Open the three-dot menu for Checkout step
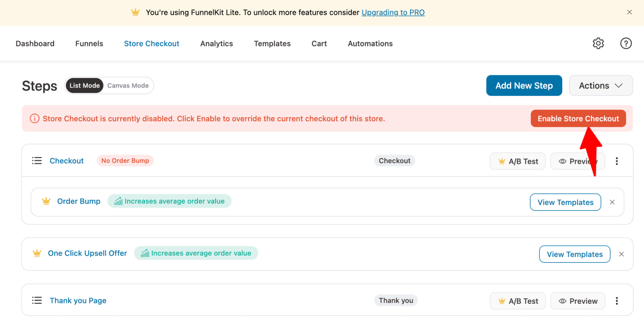The height and width of the screenshot is (335, 644). pos(617,161)
